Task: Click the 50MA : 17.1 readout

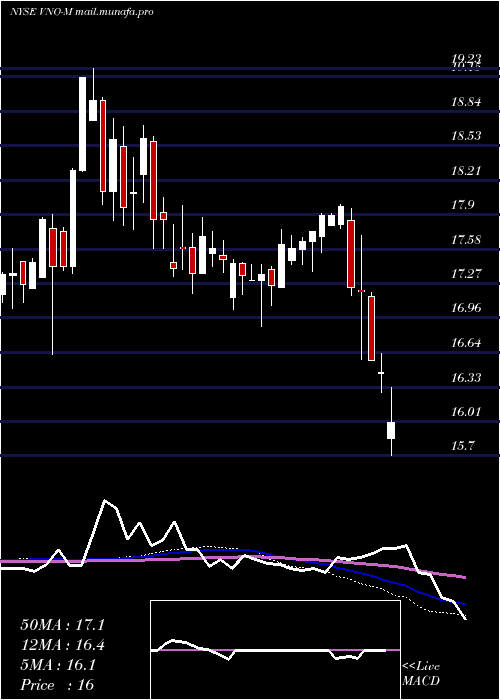Action: [x=62, y=625]
